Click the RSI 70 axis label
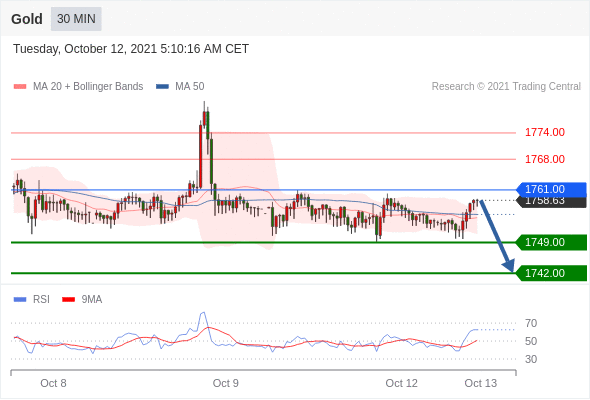Viewport: 590px width, 400px height. [531, 323]
